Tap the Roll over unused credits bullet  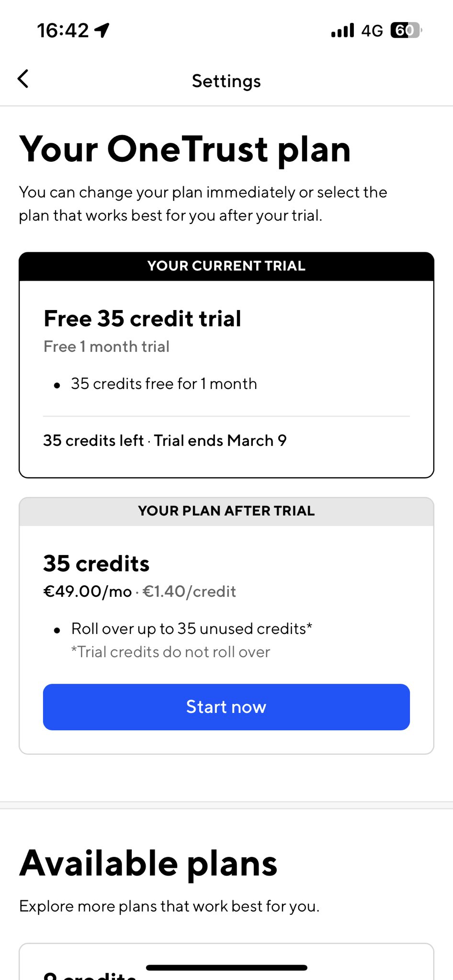tap(192, 629)
